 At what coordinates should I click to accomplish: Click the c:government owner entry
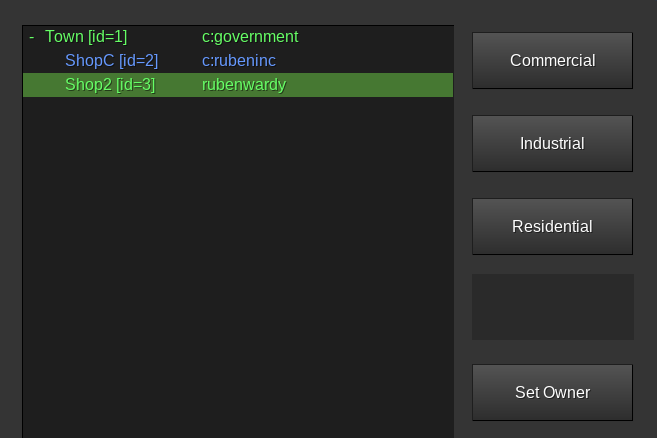pyautogui.click(x=250, y=37)
